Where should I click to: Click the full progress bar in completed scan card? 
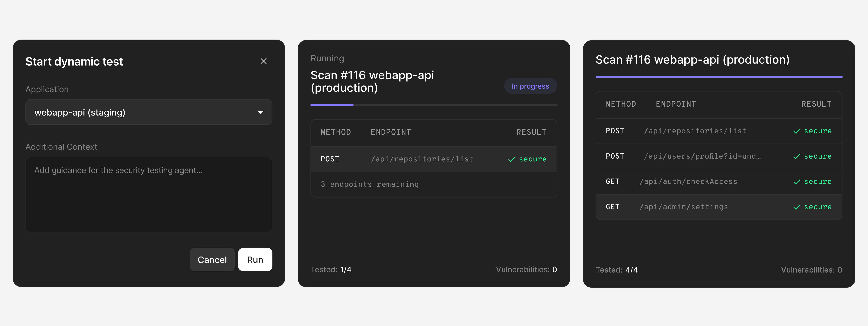[719, 77]
